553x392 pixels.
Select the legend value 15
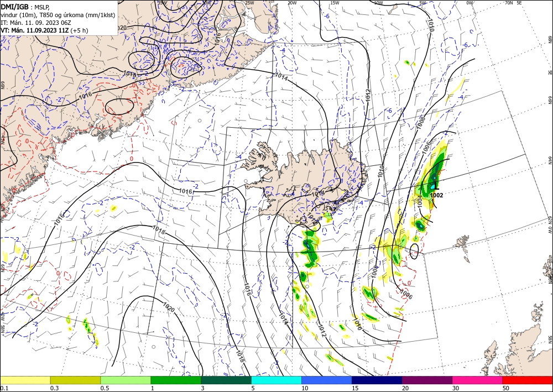355,388
